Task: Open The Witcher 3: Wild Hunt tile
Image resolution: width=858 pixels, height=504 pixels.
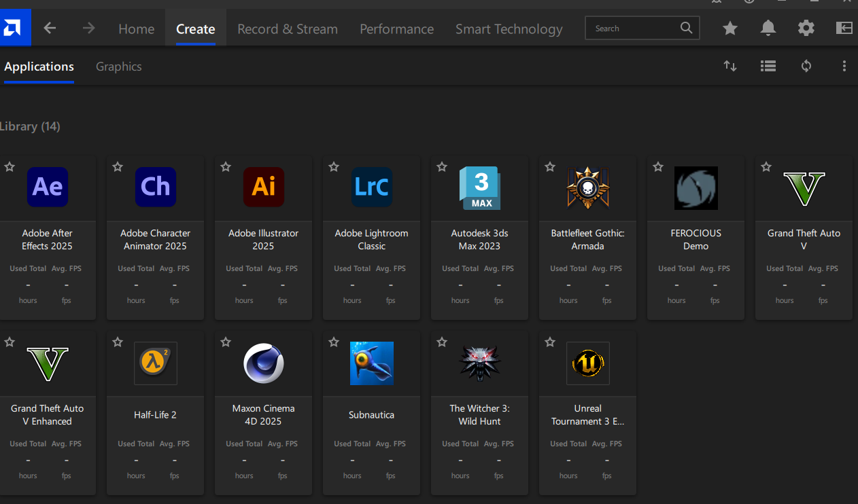Action: [x=479, y=394]
